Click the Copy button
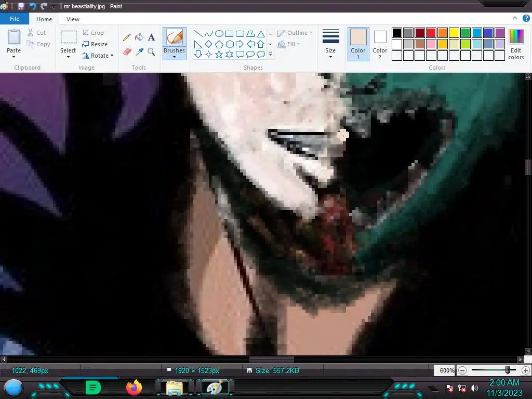The width and height of the screenshot is (532, 399). [38, 44]
